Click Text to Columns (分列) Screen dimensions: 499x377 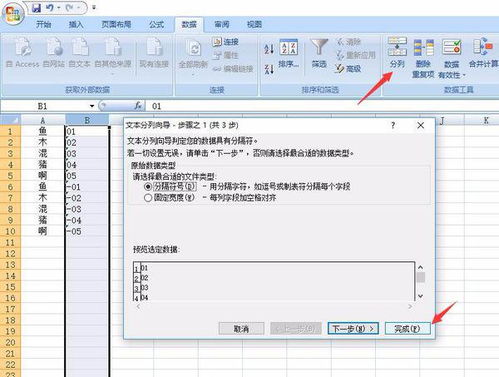(397, 53)
